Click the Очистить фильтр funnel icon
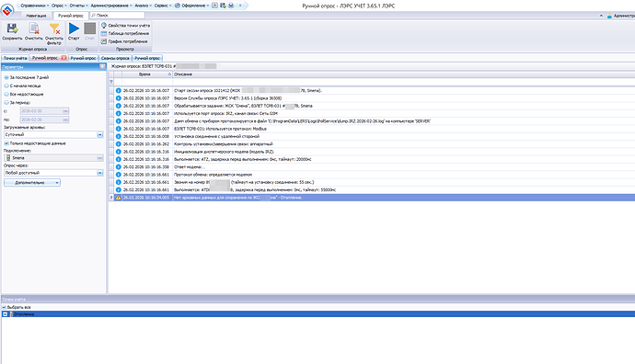The height and width of the screenshot is (364, 635). coord(54,28)
